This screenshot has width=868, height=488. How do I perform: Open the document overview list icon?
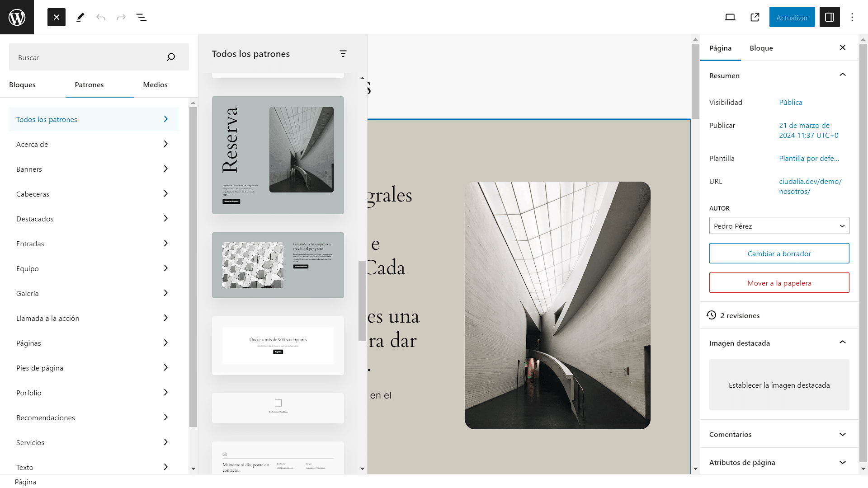142,17
